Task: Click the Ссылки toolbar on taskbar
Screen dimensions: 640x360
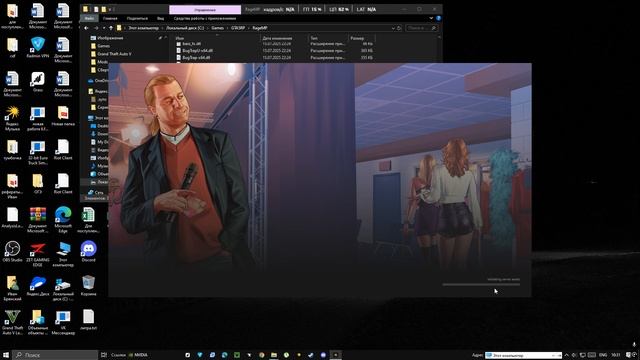Action: tap(118, 355)
